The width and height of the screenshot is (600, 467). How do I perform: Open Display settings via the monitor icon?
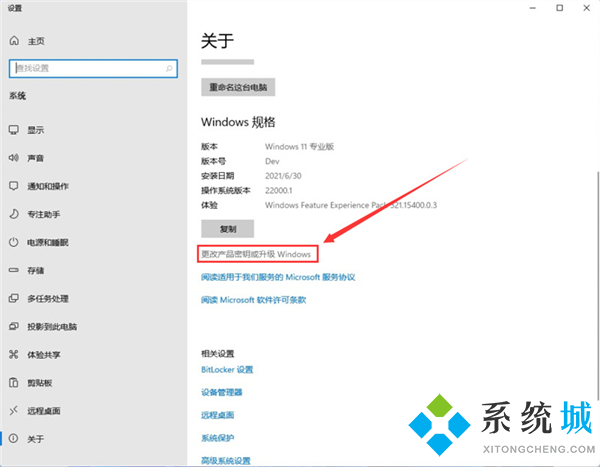[x=14, y=130]
